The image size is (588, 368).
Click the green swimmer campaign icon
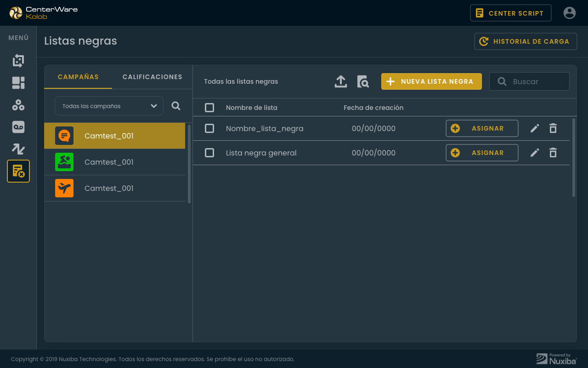(64, 162)
